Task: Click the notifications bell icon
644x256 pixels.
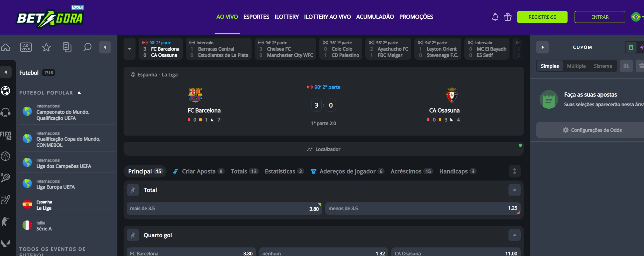Action: pyautogui.click(x=495, y=17)
